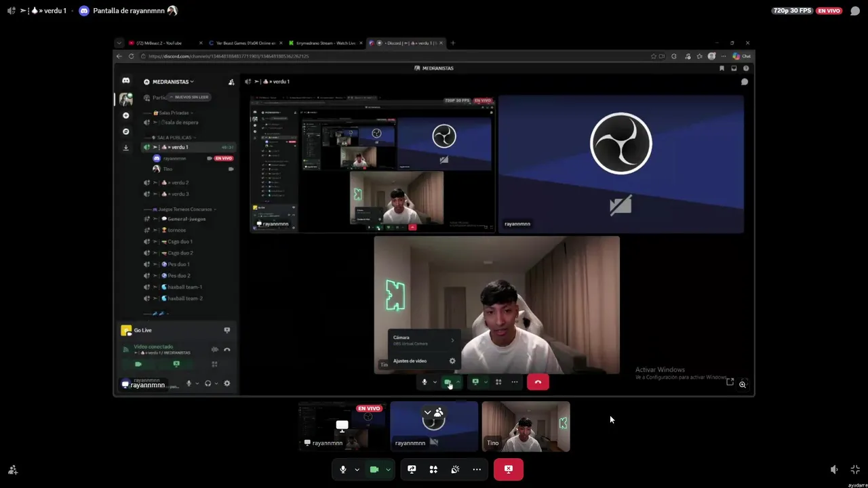
Task: Open the Chat copilot button in browser toolbar
Action: pos(742,56)
